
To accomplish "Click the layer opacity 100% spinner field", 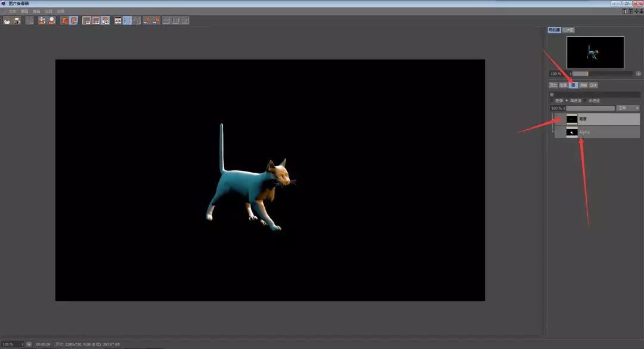I will coord(557,108).
